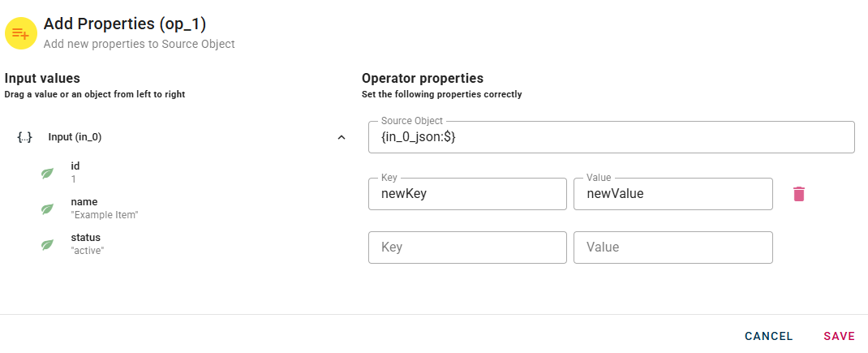Select the Input (in_0) object label
Screen dimensions: 868x353
tap(75, 137)
